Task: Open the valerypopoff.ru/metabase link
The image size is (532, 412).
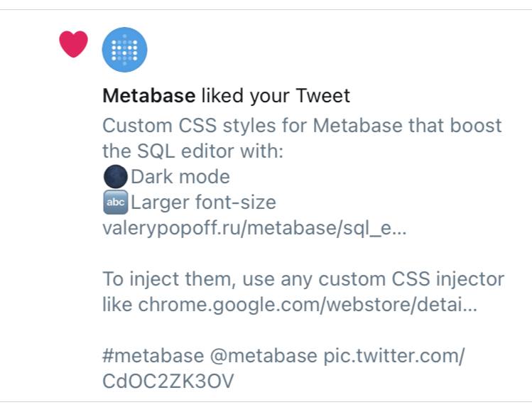Action: click(x=254, y=228)
